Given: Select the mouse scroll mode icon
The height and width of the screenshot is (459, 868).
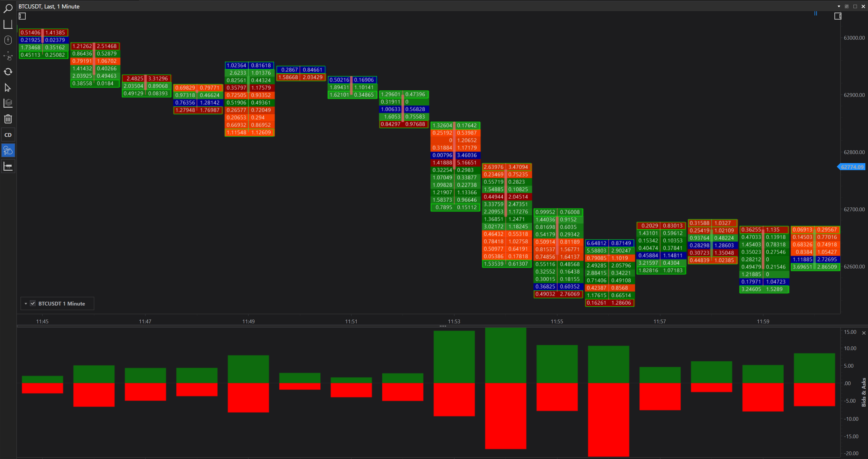Looking at the screenshot, I should click(8, 40).
